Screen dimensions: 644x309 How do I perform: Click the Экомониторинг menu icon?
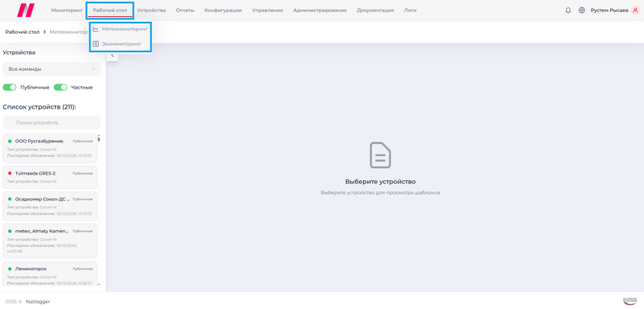point(96,43)
